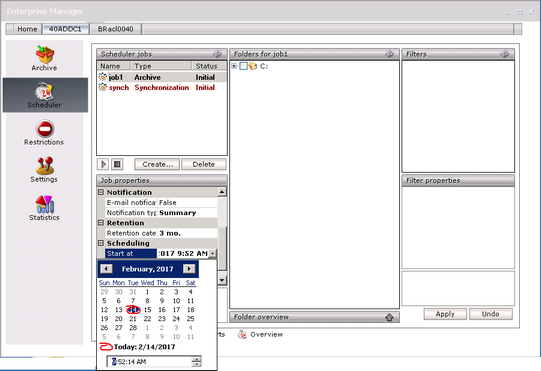Sort jobs by Status column

(209, 66)
